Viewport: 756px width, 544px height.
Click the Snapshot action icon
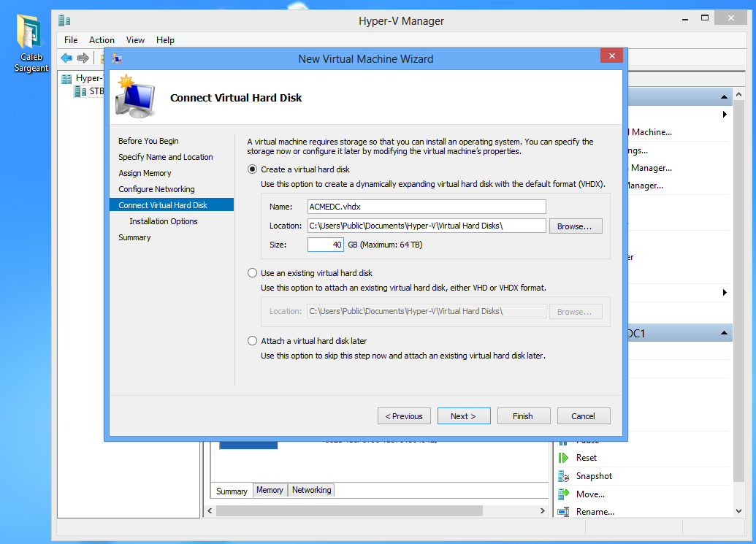click(563, 476)
